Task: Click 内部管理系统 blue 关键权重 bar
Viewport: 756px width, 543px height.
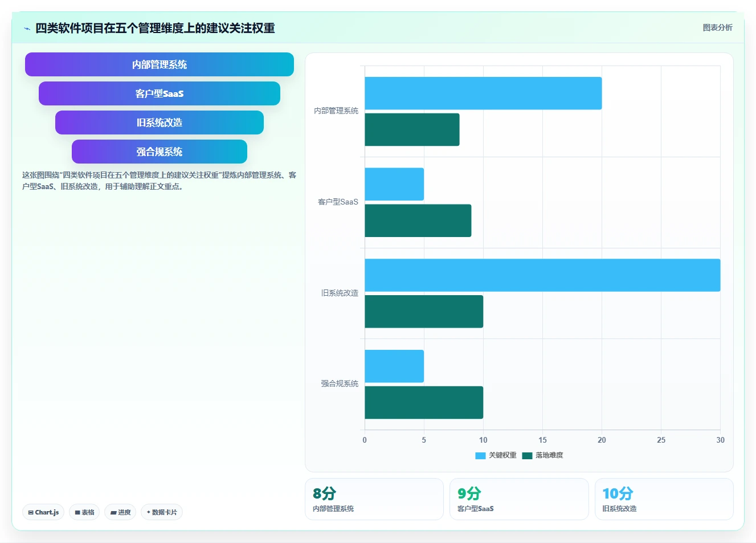Action: coord(483,93)
